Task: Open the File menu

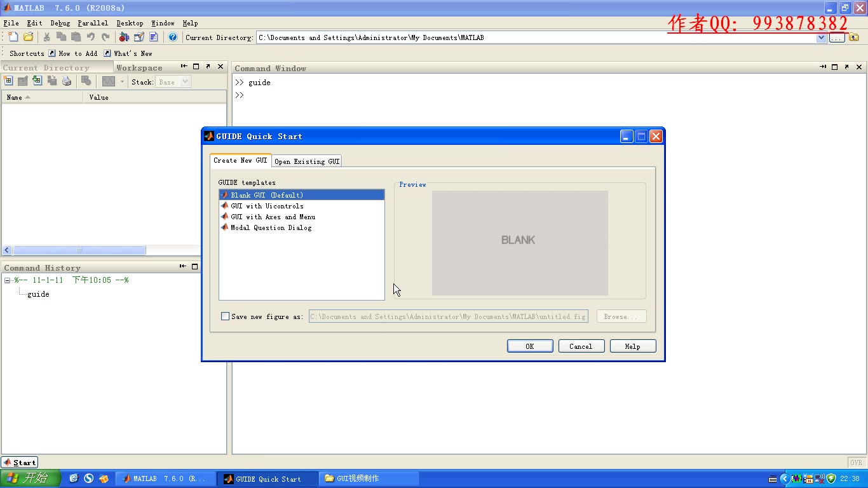Action: tap(11, 23)
